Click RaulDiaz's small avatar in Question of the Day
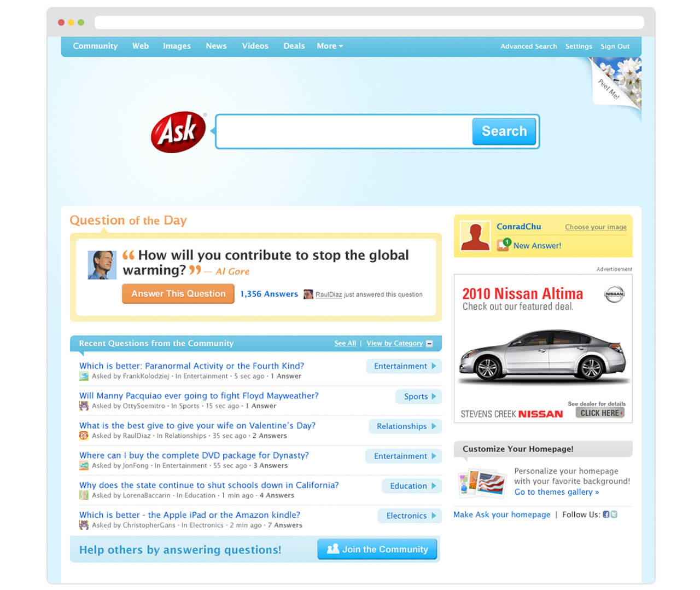 (x=308, y=294)
